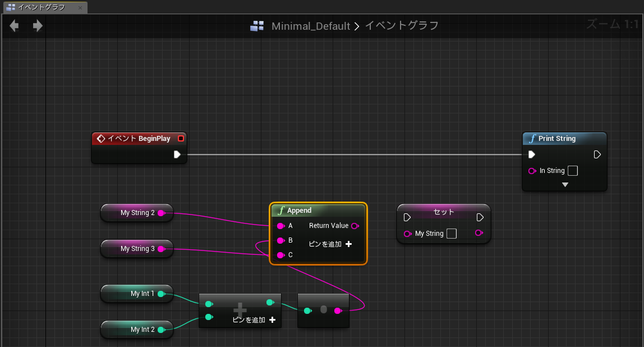Click Print String's execution input pin

[531, 154]
